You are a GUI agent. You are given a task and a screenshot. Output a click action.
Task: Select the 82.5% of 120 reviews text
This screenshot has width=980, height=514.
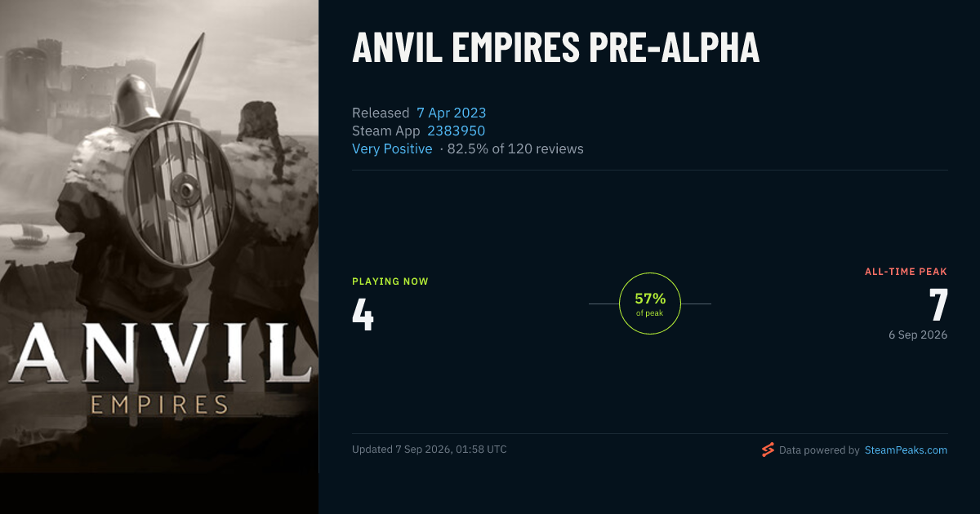[x=515, y=148]
